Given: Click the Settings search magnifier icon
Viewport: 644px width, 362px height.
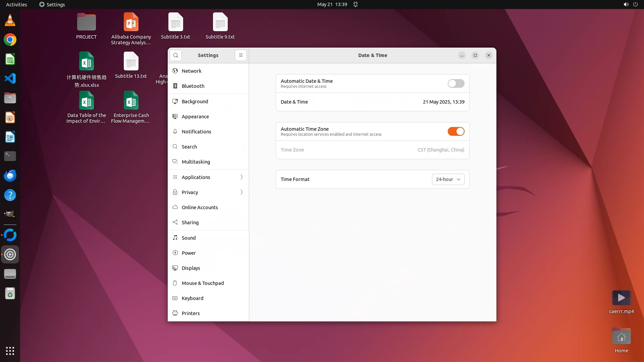Looking at the screenshot, I should [x=176, y=55].
